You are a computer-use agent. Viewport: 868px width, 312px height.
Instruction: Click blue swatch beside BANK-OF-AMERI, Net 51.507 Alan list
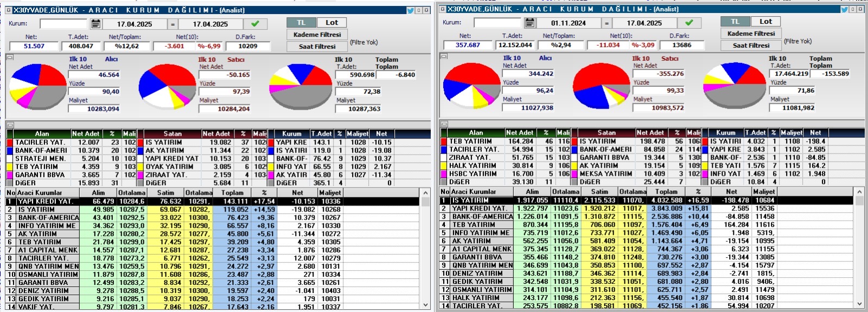coord(10,150)
